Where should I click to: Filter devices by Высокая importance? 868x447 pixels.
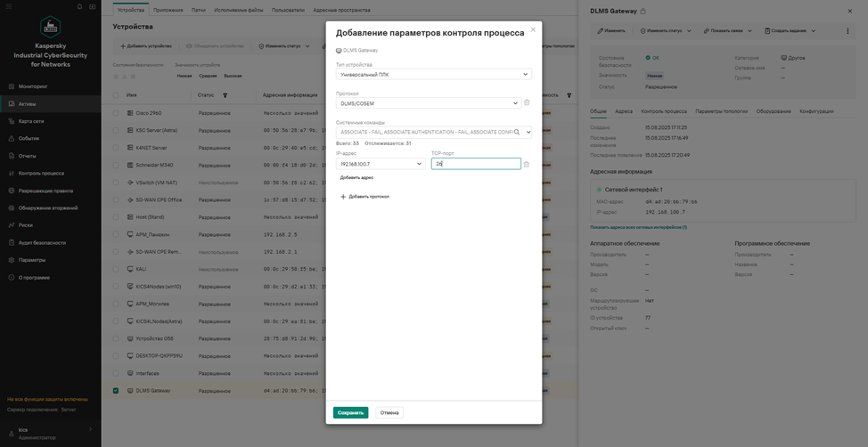233,76
